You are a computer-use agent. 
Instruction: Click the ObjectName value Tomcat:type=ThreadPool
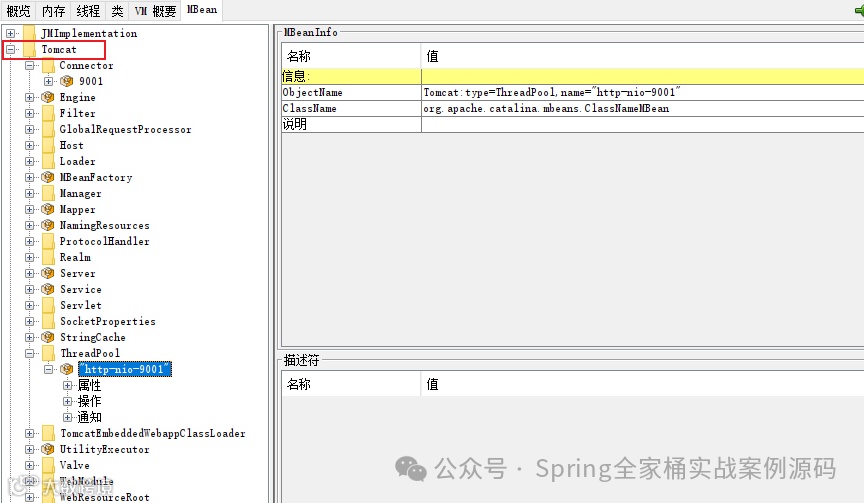click(552, 93)
